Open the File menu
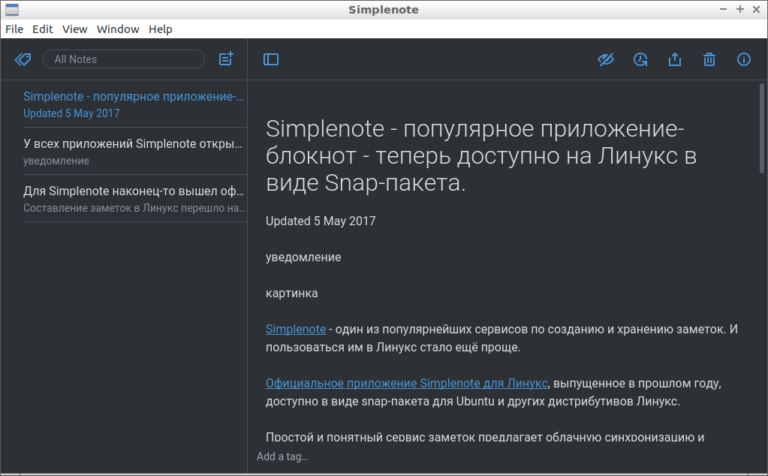 pyautogui.click(x=14, y=29)
